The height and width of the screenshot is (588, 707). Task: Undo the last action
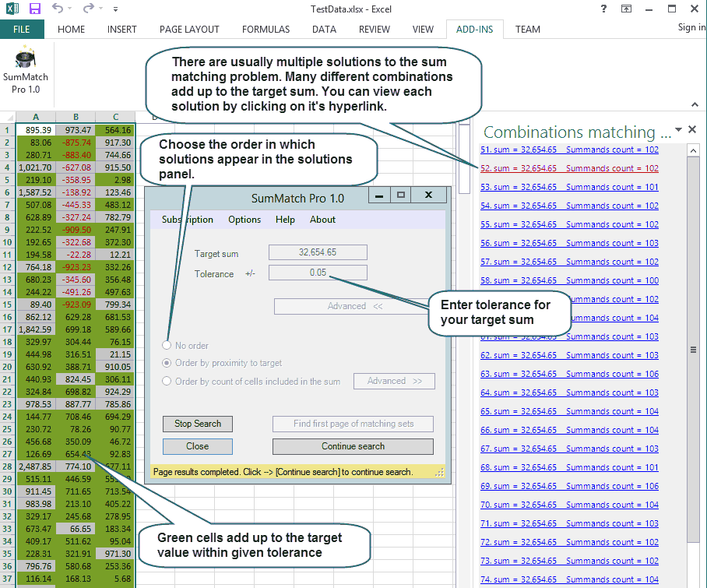pyautogui.click(x=58, y=8)
